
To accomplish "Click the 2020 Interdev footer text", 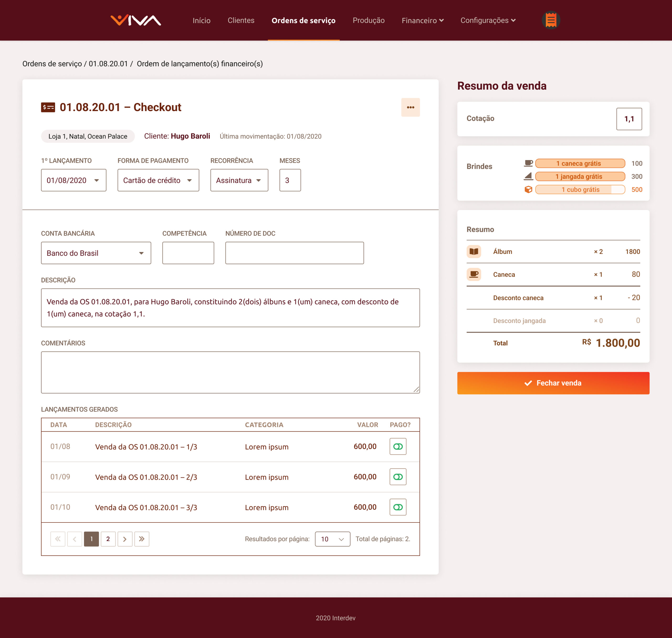I will point(336,618).
